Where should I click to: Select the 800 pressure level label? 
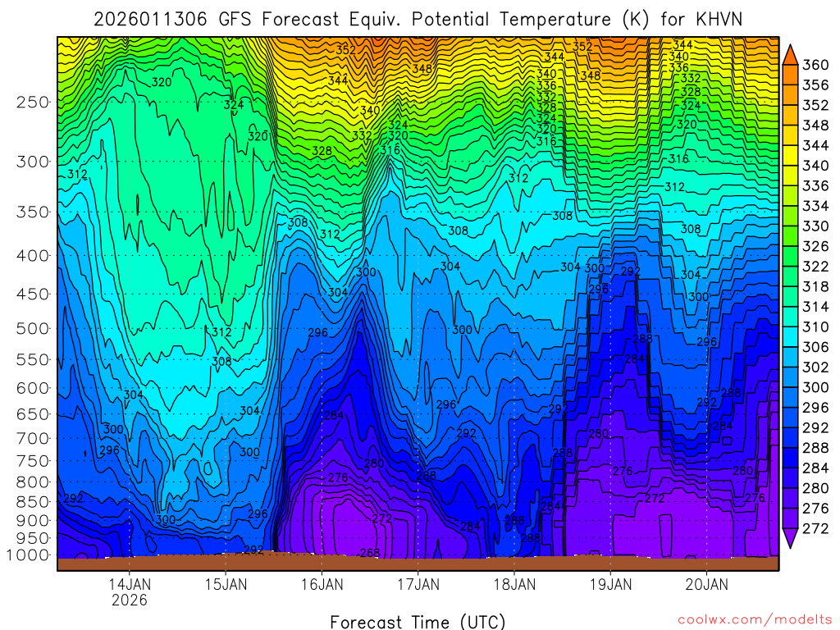[x=32, y=482]
